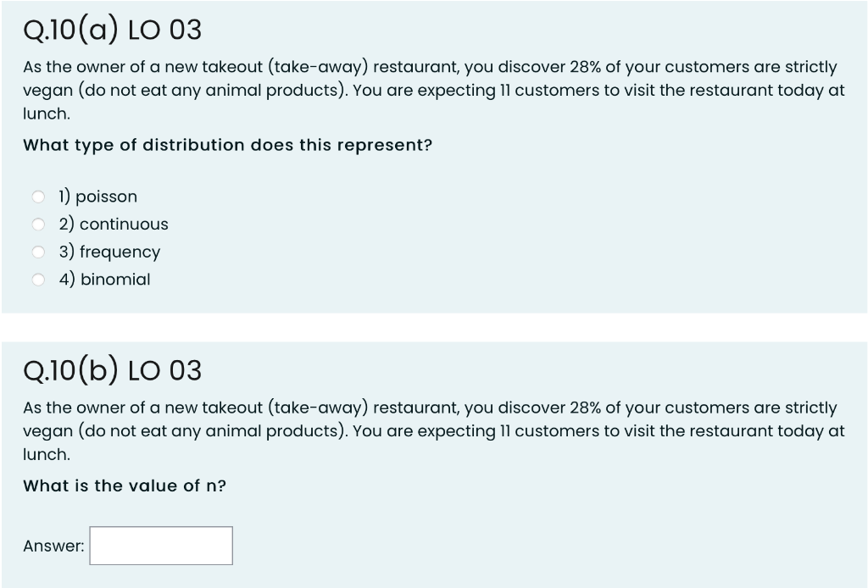Click the value of n question prompt

125,485
